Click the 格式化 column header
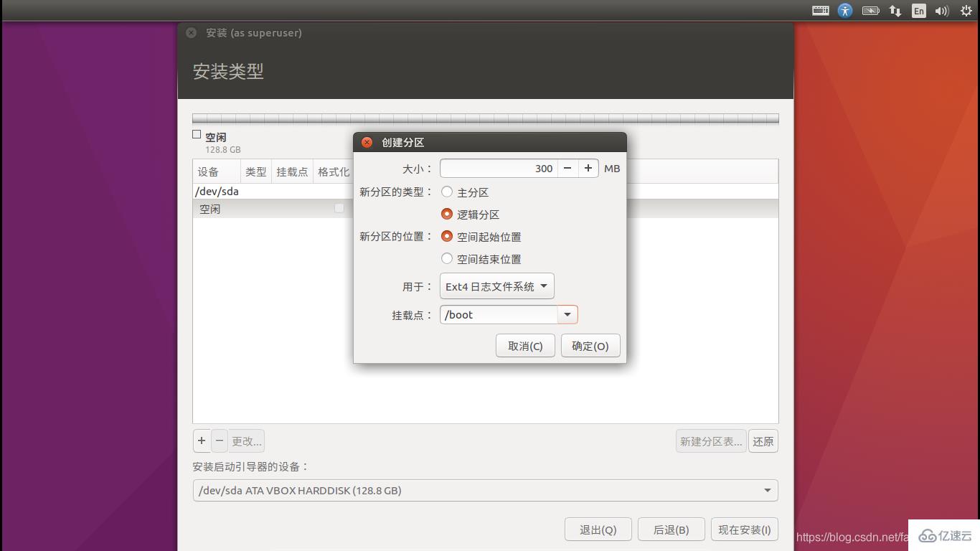980x551 pixels. tap(334, 171)
